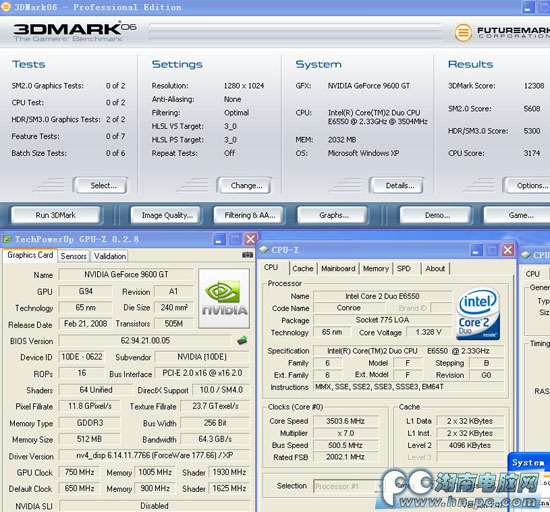Open Filtering & AA... settings
The image size is (550, 512).
[249, 215]
